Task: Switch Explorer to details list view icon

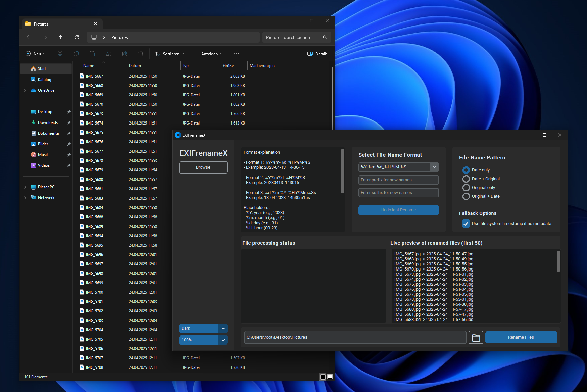Action: [323, 377]
